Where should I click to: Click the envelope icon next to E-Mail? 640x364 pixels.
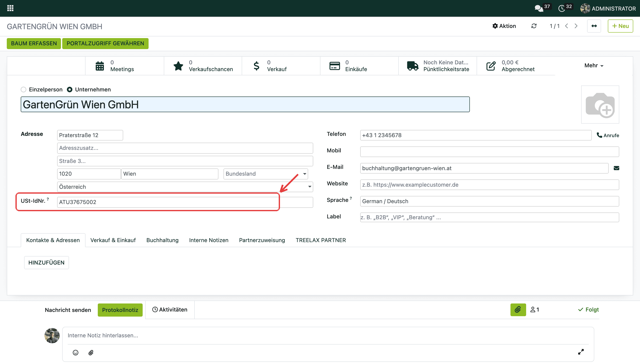[616, 168]
